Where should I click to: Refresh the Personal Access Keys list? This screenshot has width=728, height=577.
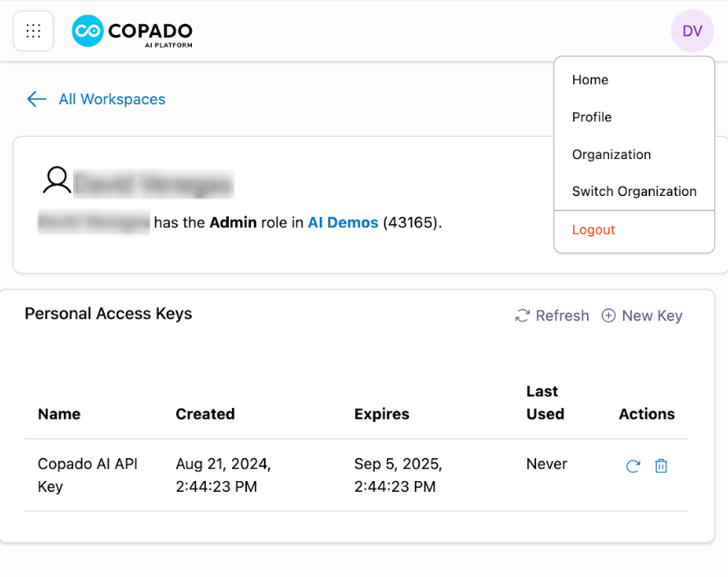pyautogui.click(x=552, y=316)
